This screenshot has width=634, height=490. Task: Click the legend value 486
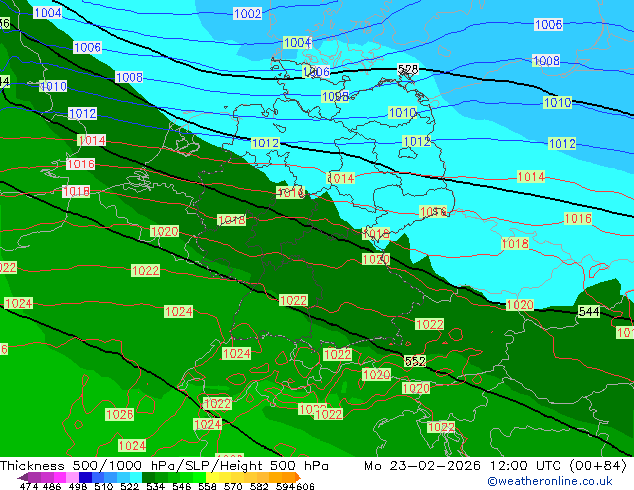[x=52, y=486]
